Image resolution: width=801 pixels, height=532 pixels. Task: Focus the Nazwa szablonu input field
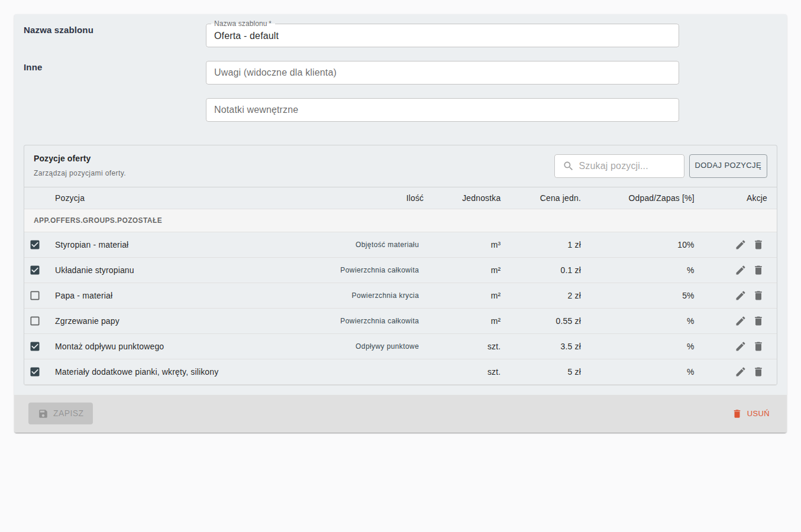442,35
